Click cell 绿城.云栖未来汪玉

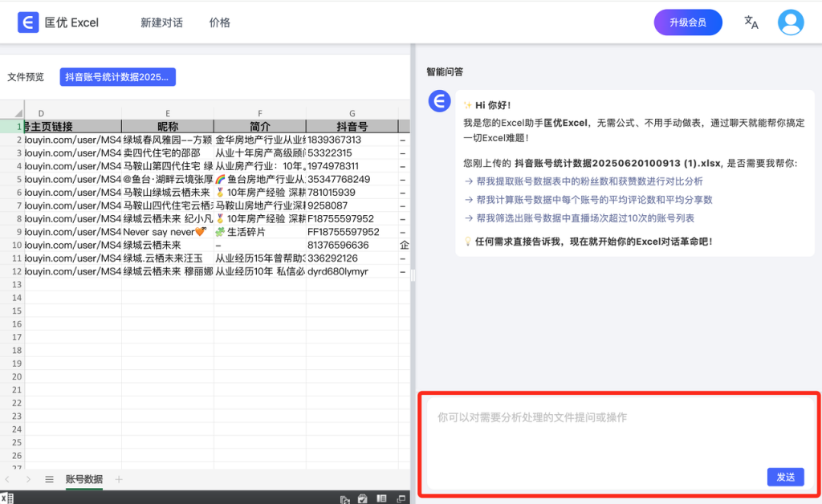click(168, 258)
